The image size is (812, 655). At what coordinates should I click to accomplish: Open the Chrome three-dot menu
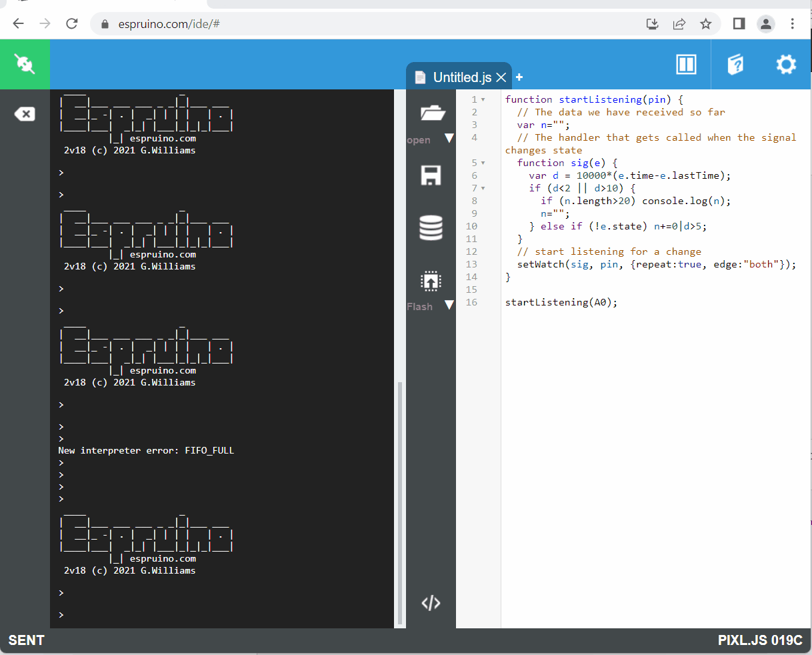point(792,24)
